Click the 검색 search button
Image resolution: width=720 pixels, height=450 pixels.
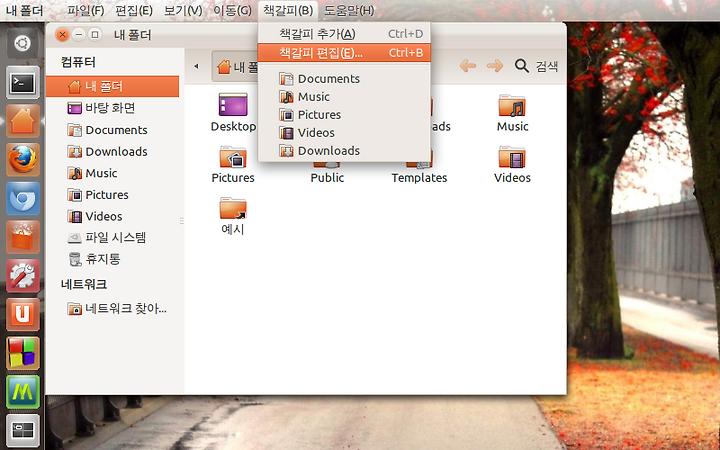point(536,66)
